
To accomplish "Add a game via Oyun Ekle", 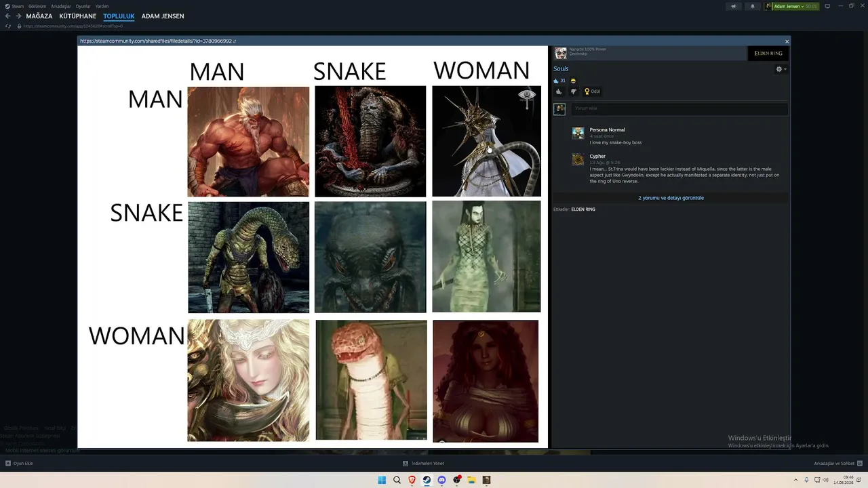I will point(19,464).
